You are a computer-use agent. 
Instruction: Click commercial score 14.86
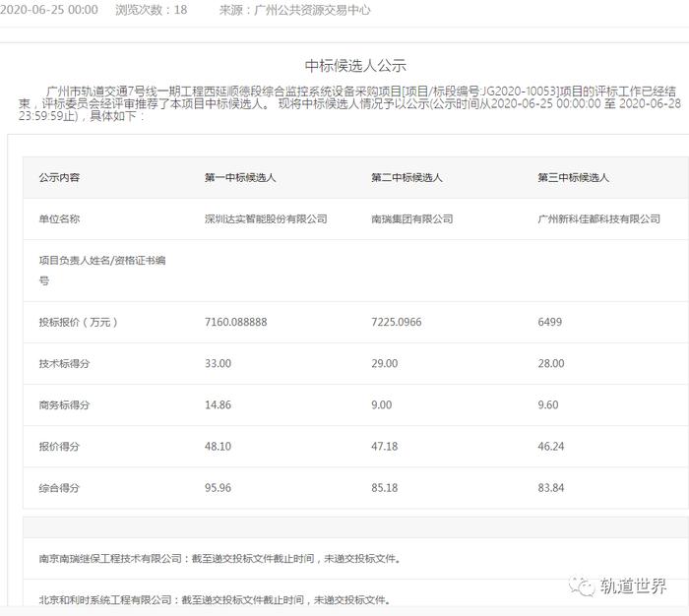(218, 404)
